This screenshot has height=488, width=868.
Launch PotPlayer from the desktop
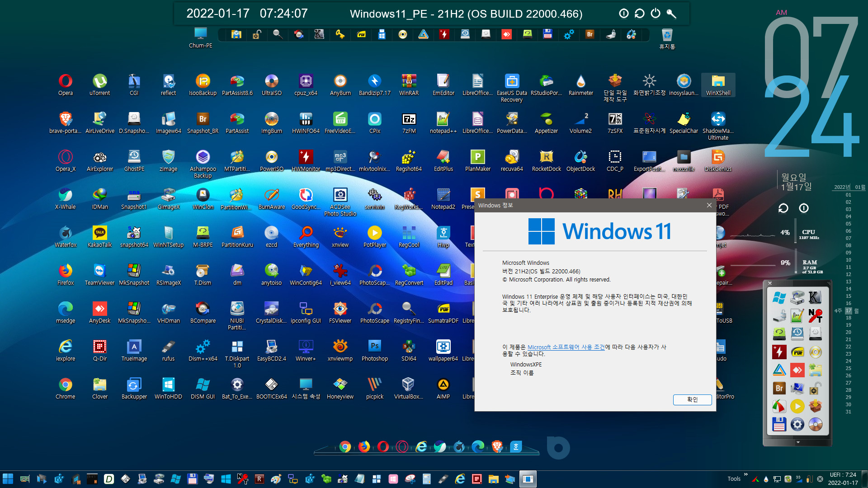375,237
